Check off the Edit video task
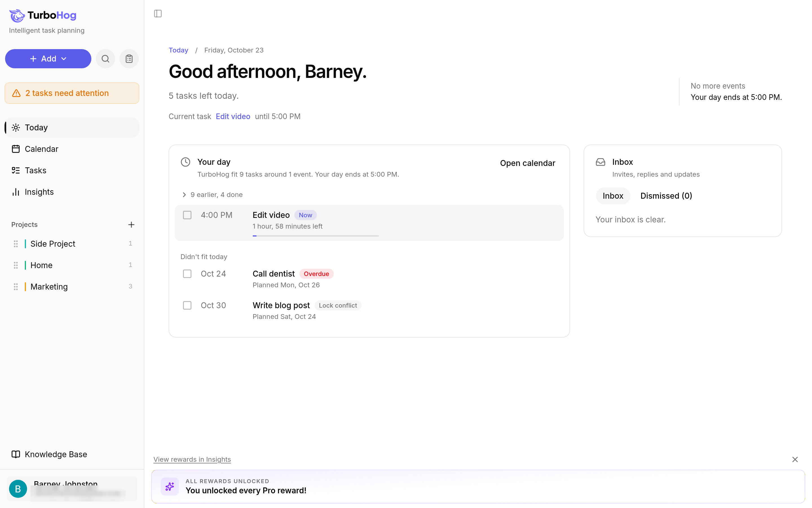Viewport: 812px width, 508px height. (187, 215)
